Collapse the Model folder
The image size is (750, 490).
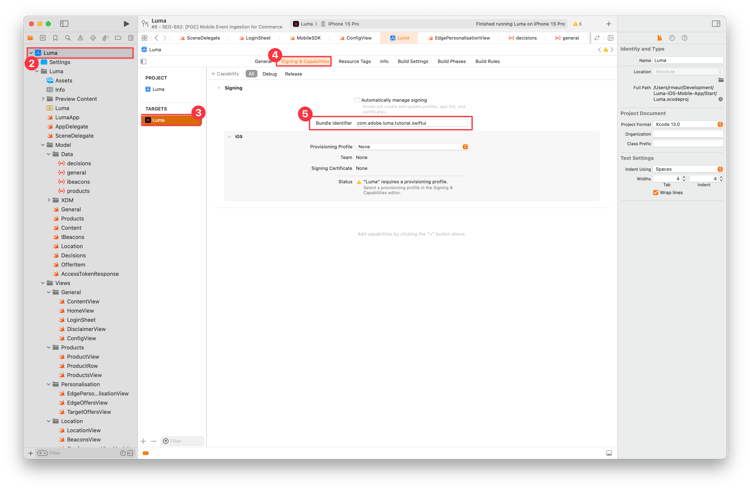pos(43,145)
